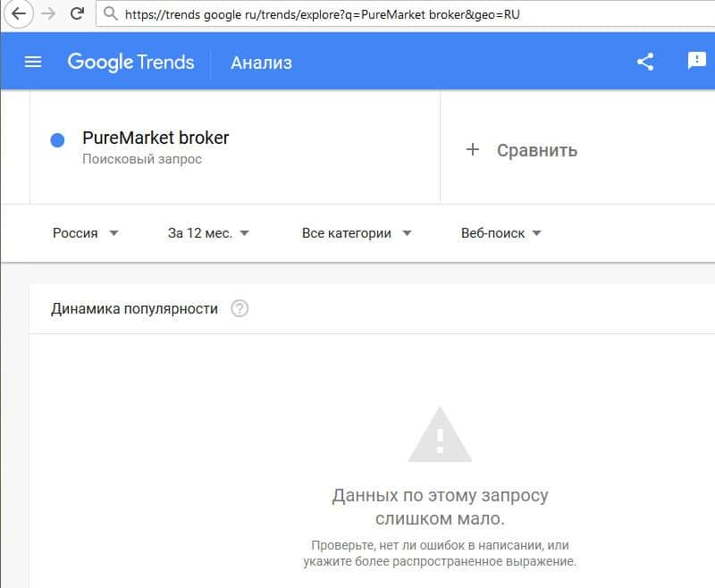715x588 pixels.
Task: Expand the Все категории dropdown
Action: click(357, 233)
